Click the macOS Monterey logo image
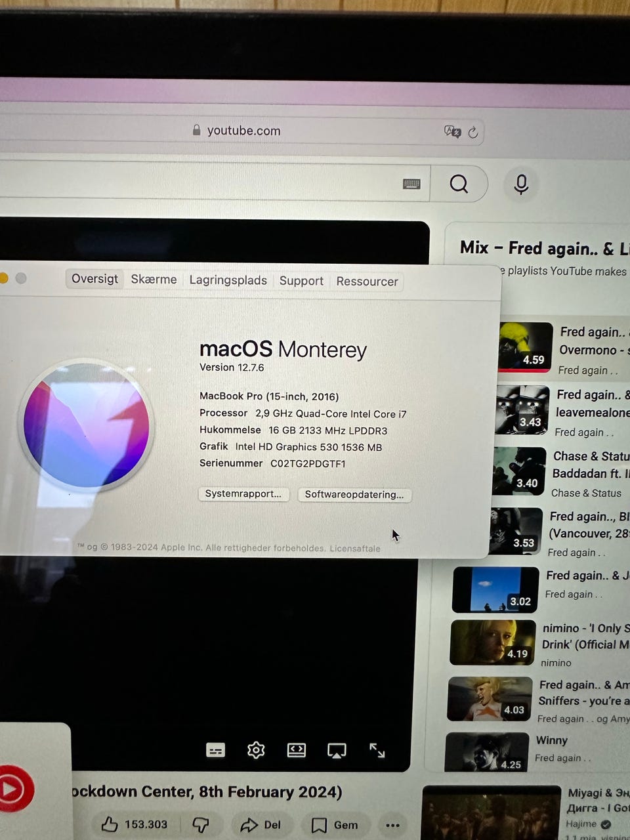This screenshot has height=840, width=630. coord(86,425)
